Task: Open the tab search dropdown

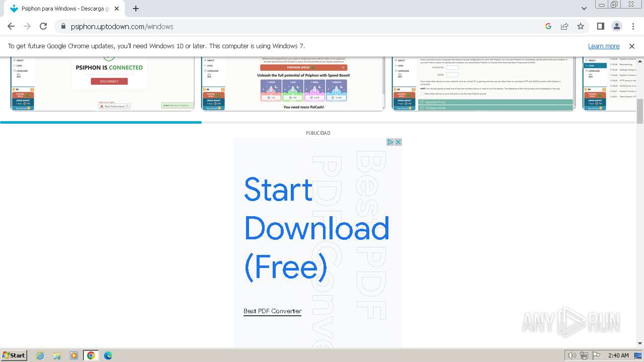Action: coord(584,9)
